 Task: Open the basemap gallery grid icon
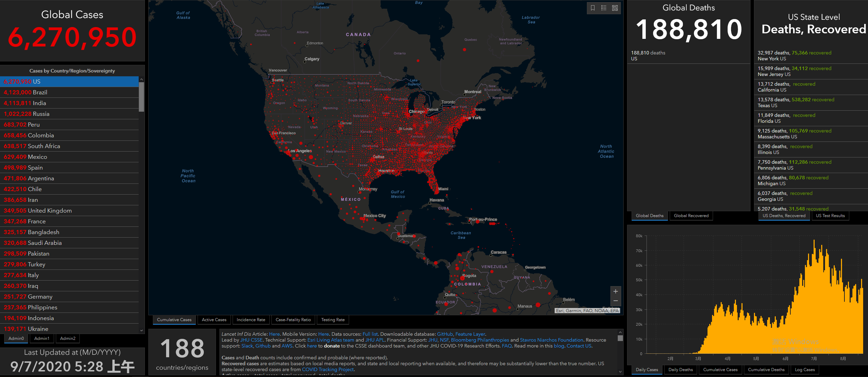pos(615,8)
